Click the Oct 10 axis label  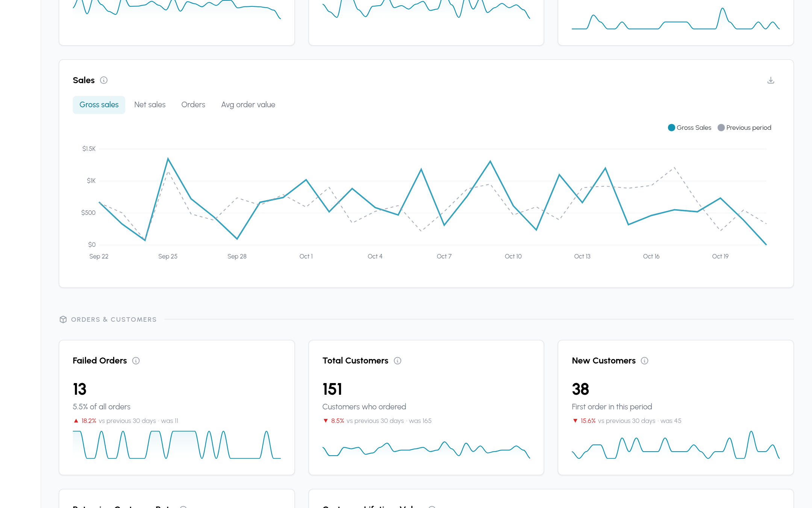513,256
